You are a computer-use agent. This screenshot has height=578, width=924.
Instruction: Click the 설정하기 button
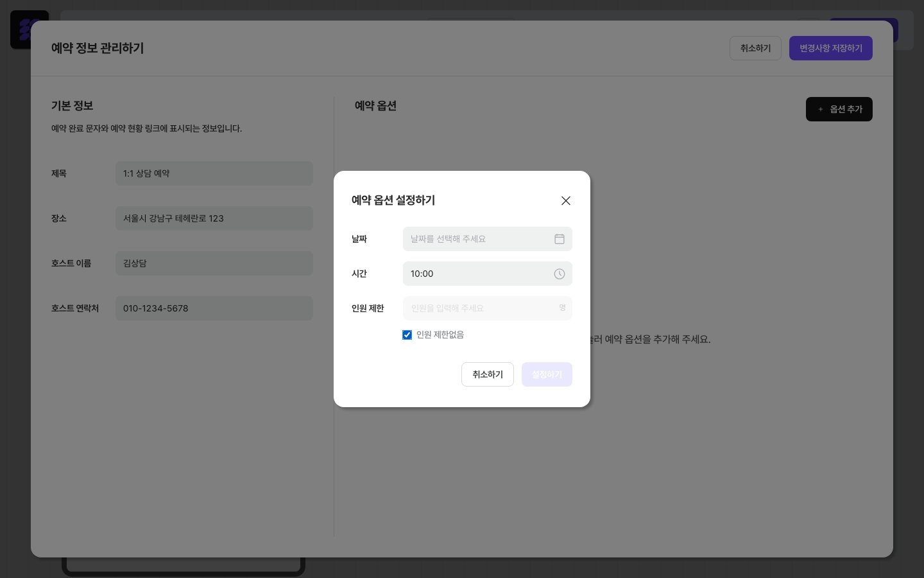[547, 374]
